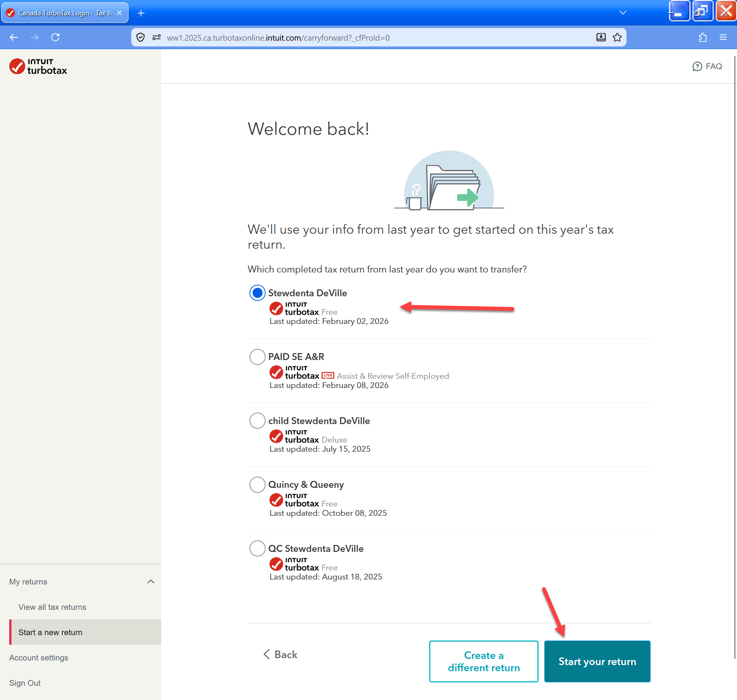
Task: Click the install app icon in address bar
Action: coord(601,37)
